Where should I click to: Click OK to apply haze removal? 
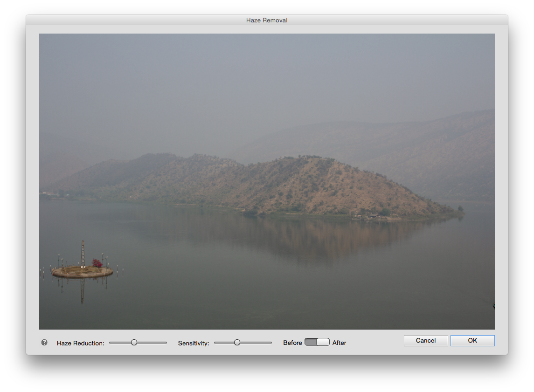472,340
